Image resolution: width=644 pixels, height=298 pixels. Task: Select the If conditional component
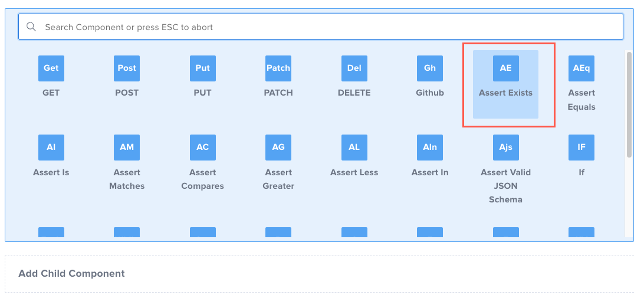[x=581, y=148]
